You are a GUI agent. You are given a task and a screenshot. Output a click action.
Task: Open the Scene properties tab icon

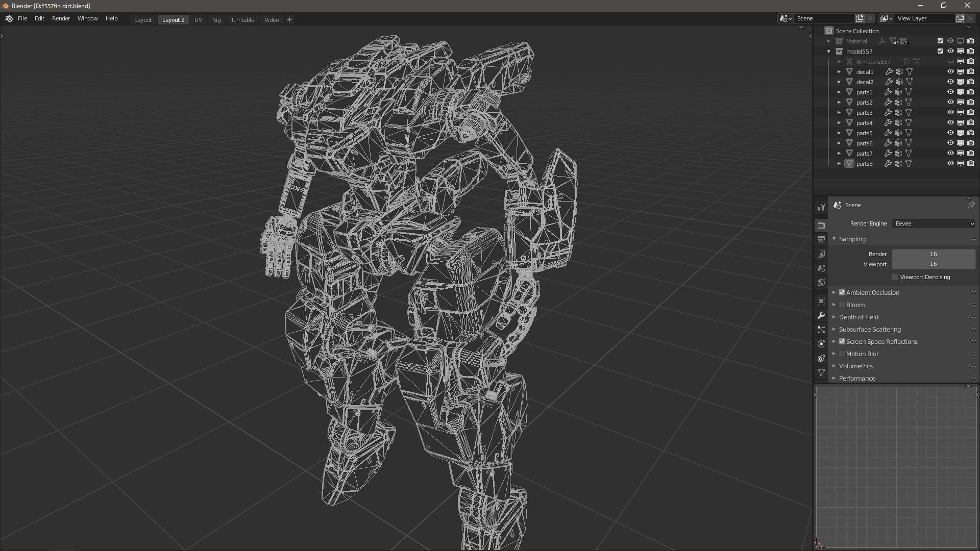821,268
